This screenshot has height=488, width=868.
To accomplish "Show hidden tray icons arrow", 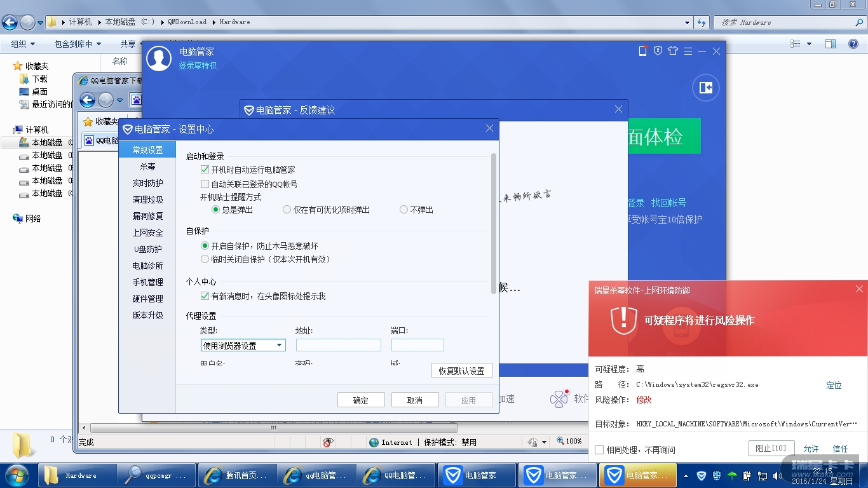I will tap(686, 475).
